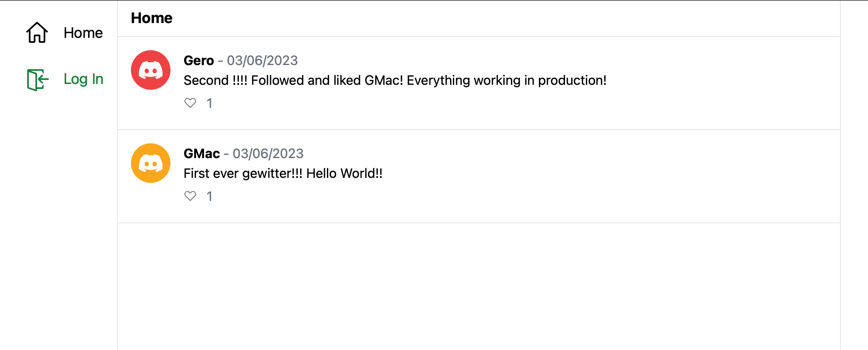Click the like count on Gero's post
This screenshot has height=350, width=868.
coord(210,103)
